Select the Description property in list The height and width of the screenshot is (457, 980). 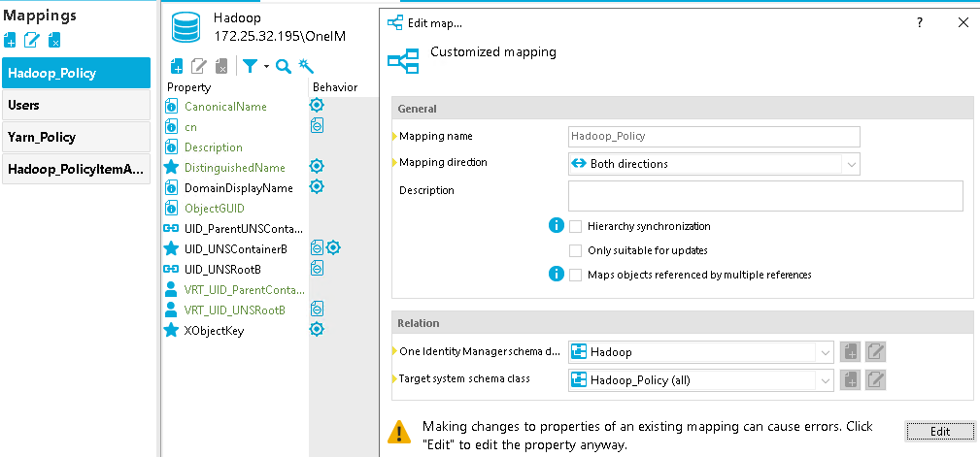pyautogui.click(x=213, y=147)
